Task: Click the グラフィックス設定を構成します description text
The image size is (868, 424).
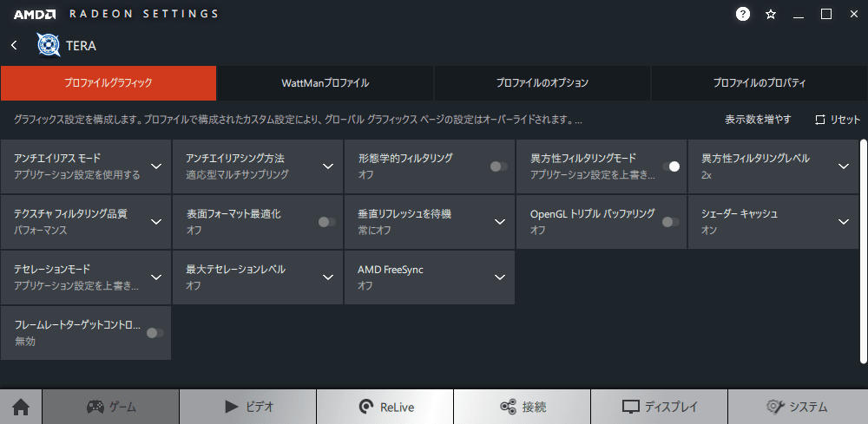Action: point(298,120)
